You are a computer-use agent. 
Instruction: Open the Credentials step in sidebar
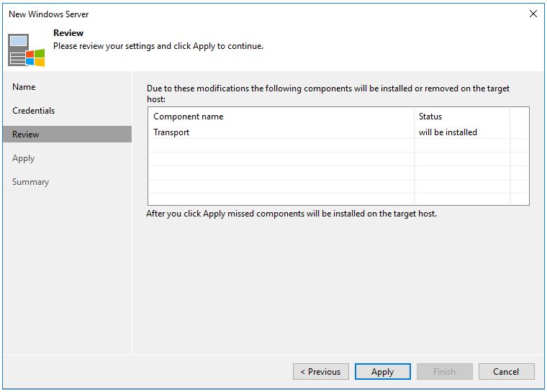[x=34, y=111]
